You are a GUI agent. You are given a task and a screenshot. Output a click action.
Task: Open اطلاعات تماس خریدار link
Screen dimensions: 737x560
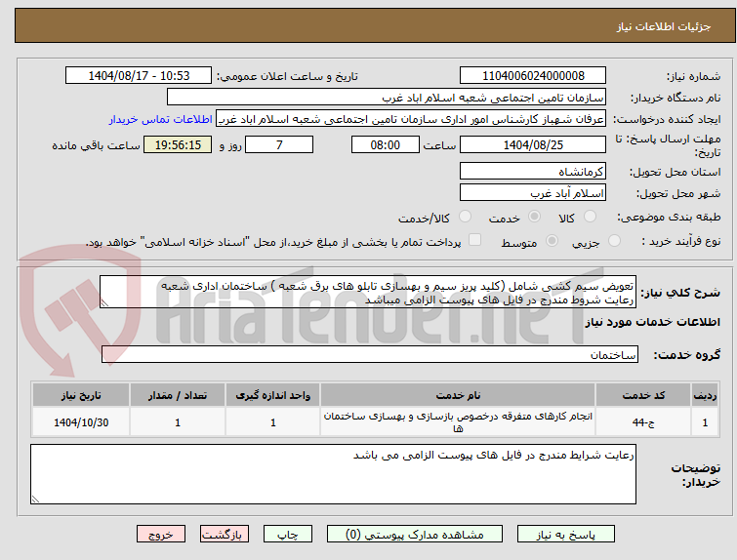(161, 119)
